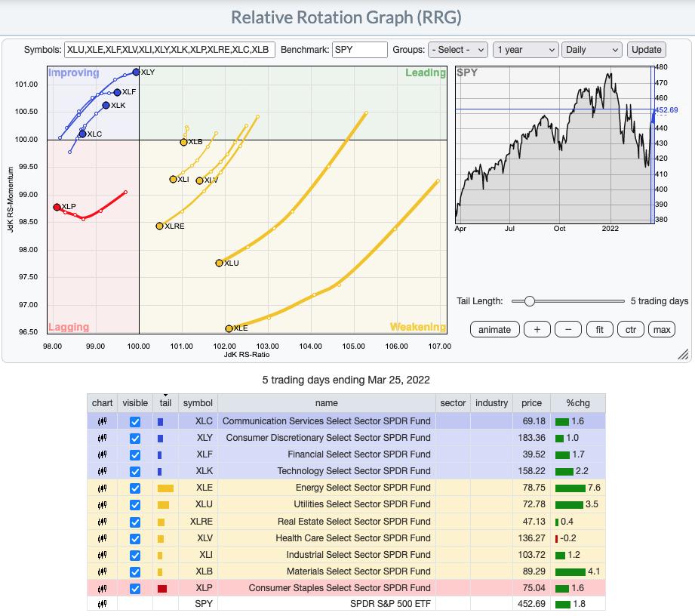Open chart icon in XLK row
The image size is (695, 616).
[x=103, y=471]
